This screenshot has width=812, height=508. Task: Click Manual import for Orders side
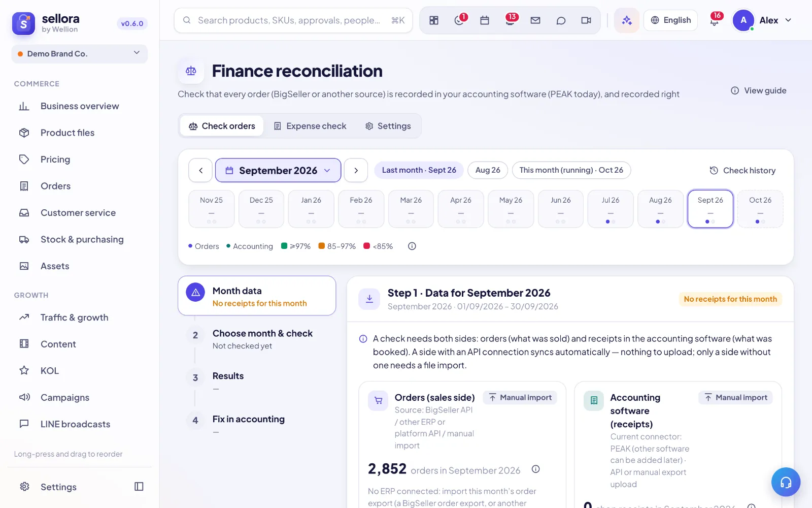pyautogui.click(x=520, y=398)
